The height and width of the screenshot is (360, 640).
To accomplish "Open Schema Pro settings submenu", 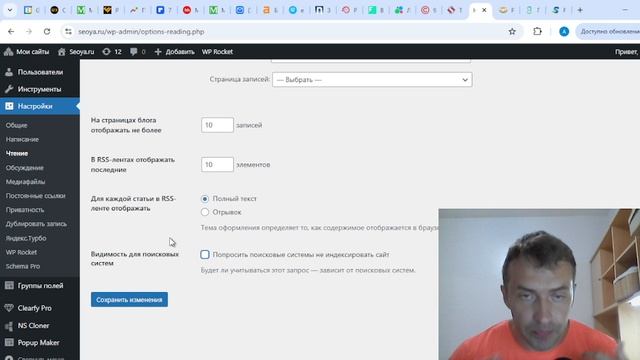I will tap(23, 267).
